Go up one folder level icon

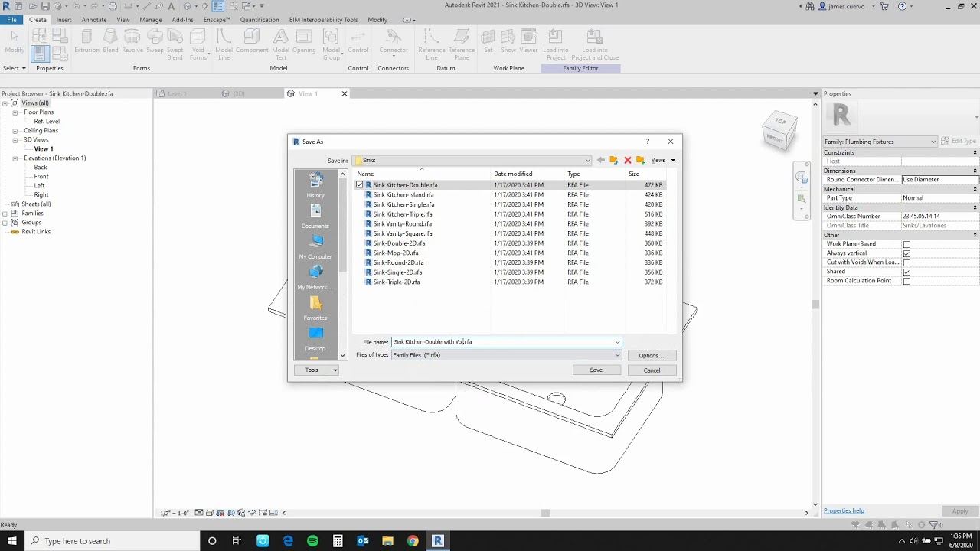[x=613, y=160]
